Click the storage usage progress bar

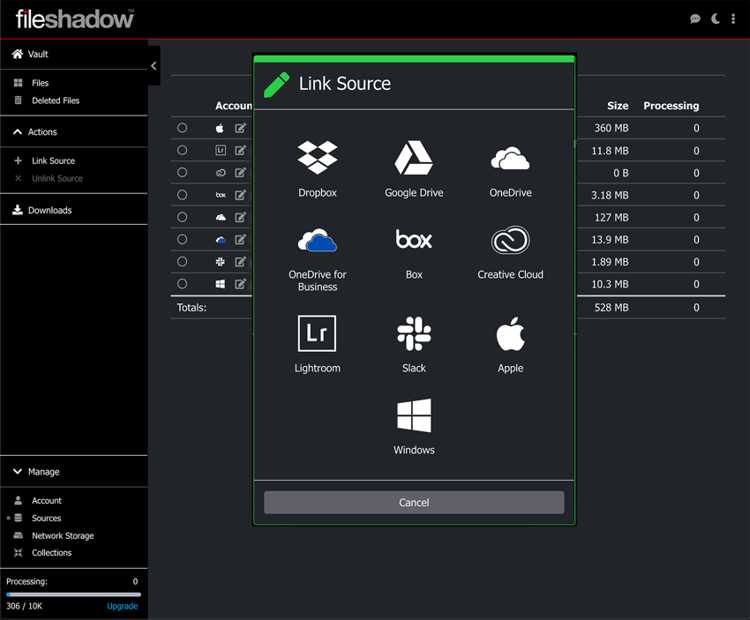coord(74,595)
